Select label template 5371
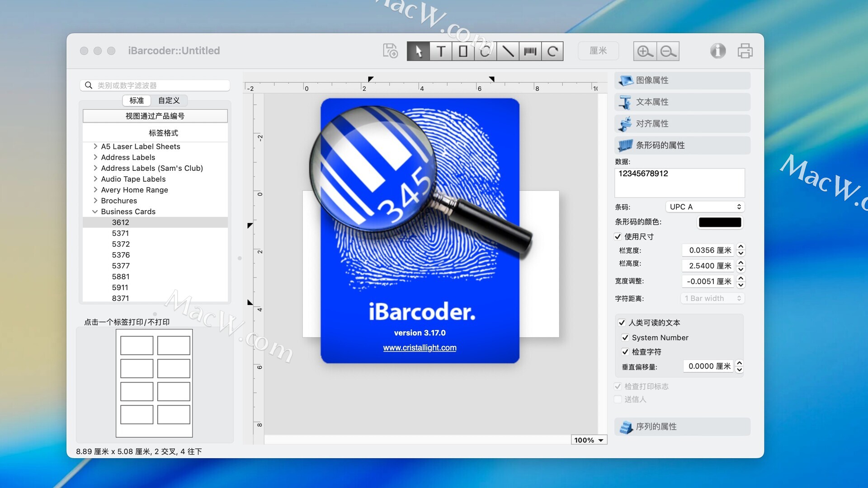Image resolution: width=868 pixels, height=488 pixels. [155, 233]
